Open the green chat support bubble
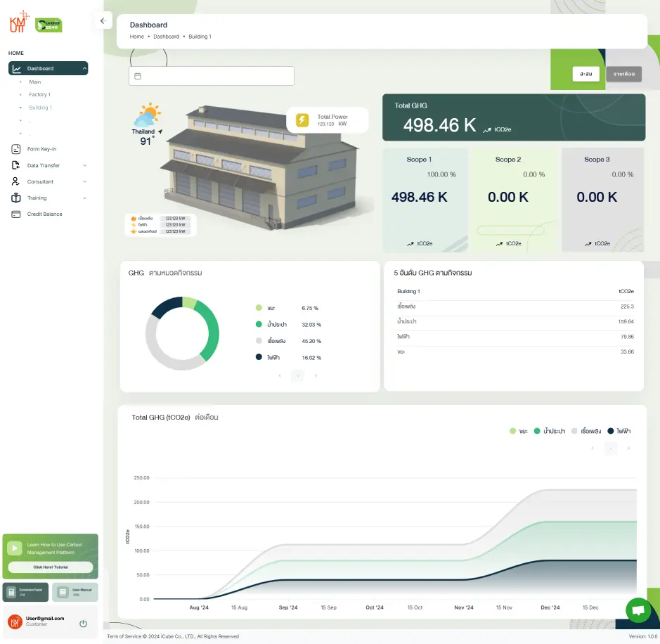Screen dimensions: 660x644 click(x=638, y=610)
